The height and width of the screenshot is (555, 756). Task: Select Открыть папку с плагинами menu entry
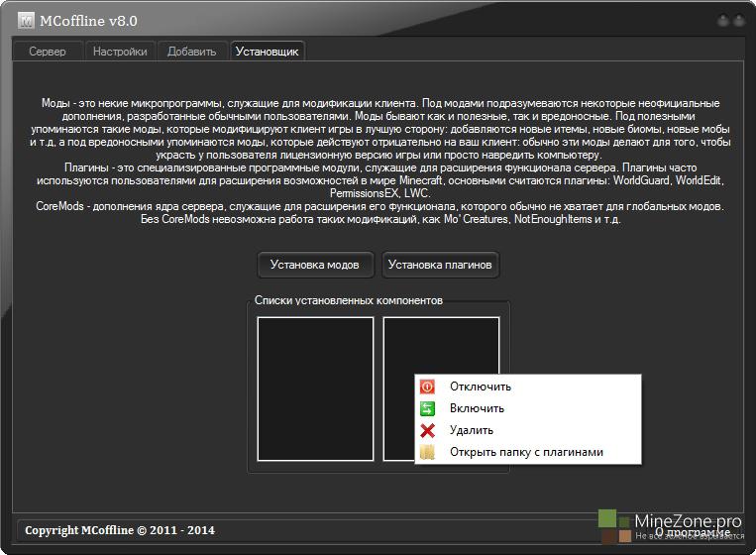click(525, 452)
